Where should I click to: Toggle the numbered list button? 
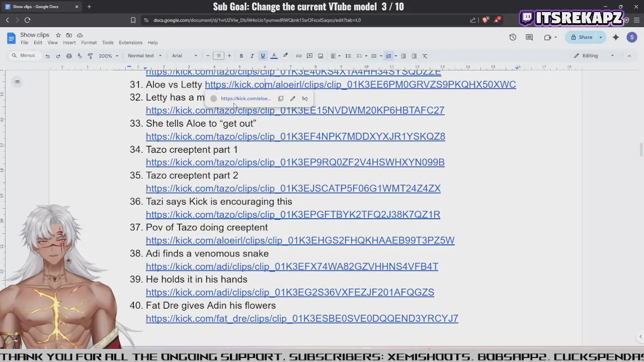tap(388, 56)
